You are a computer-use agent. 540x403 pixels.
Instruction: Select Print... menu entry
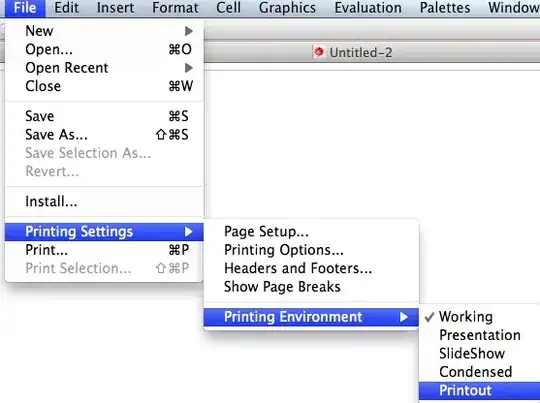104,250
